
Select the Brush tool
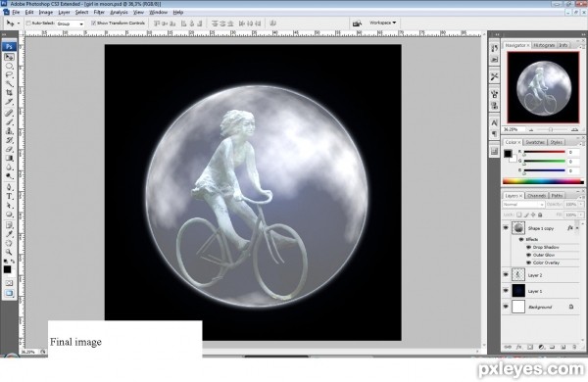9,121
